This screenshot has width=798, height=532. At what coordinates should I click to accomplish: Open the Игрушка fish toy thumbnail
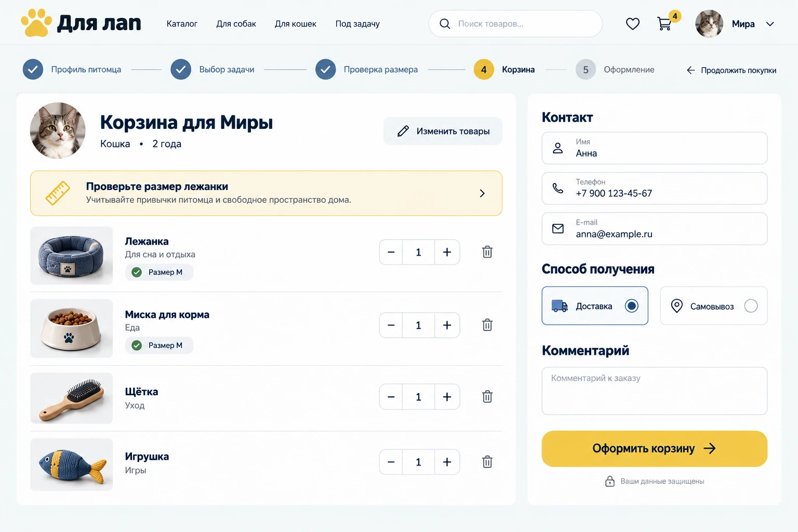coord(72,464)
